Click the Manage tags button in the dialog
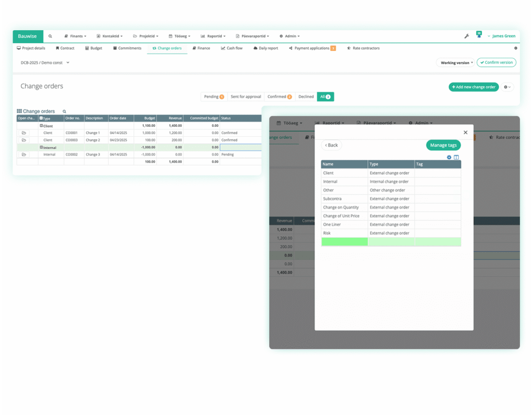The width and height of the screenshot is (532, 415). tap(443, 145)
